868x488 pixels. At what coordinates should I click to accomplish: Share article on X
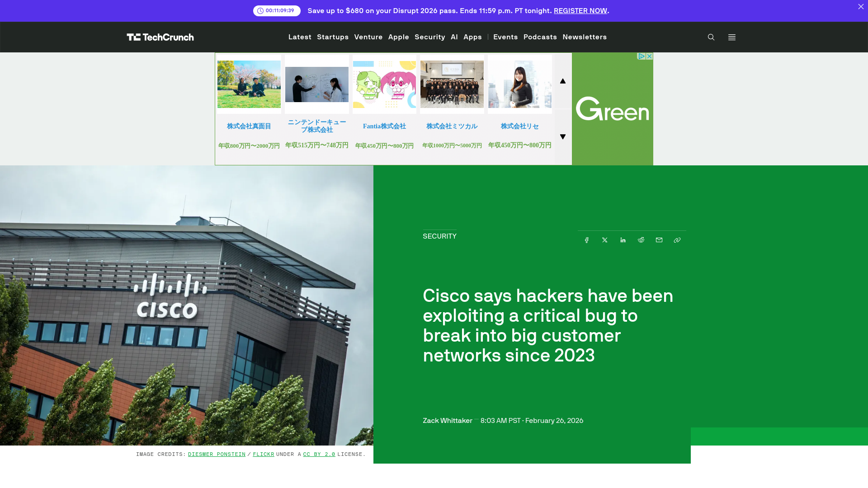[x=604, y=240]
